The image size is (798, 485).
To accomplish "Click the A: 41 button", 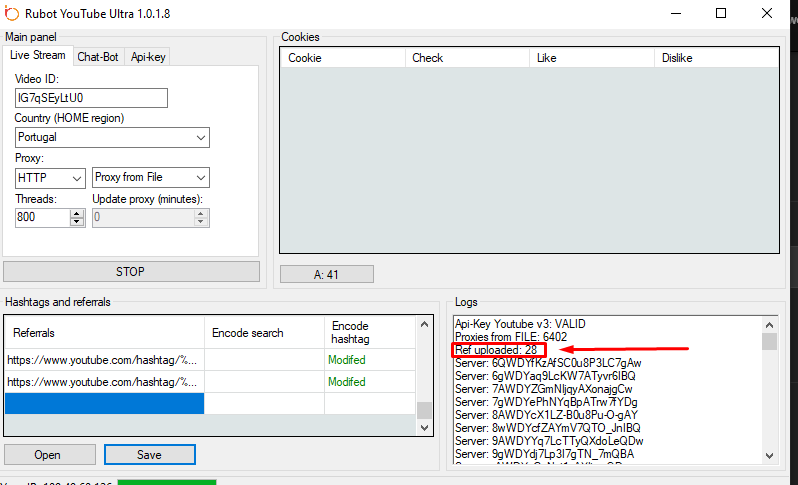I will [x=326, y=274].
